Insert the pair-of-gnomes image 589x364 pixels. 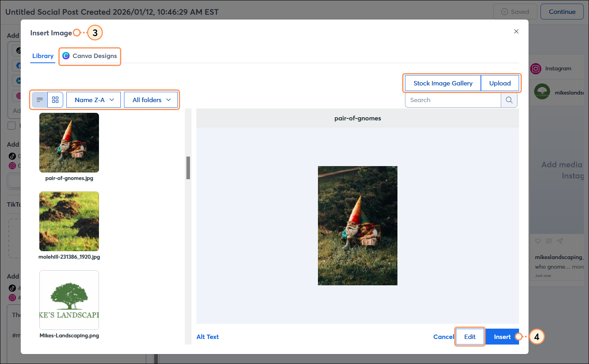click(x=502, y=337)
